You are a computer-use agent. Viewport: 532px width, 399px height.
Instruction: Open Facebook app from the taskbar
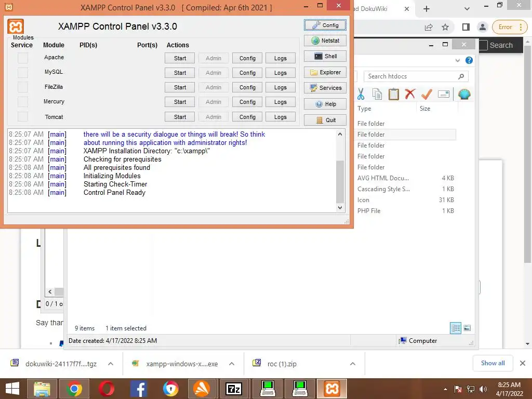coord(139,389)
